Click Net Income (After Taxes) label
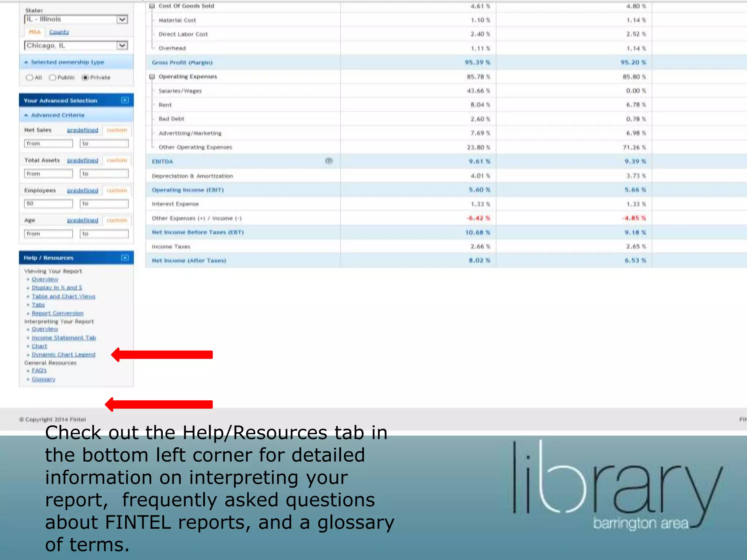 point(189,261)
